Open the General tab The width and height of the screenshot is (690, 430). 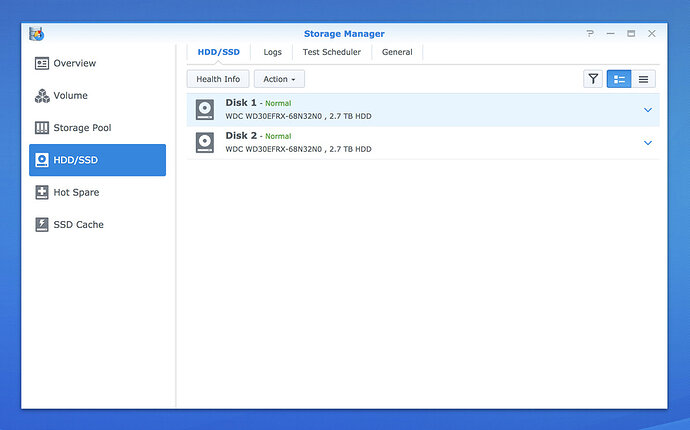point(397,52)
